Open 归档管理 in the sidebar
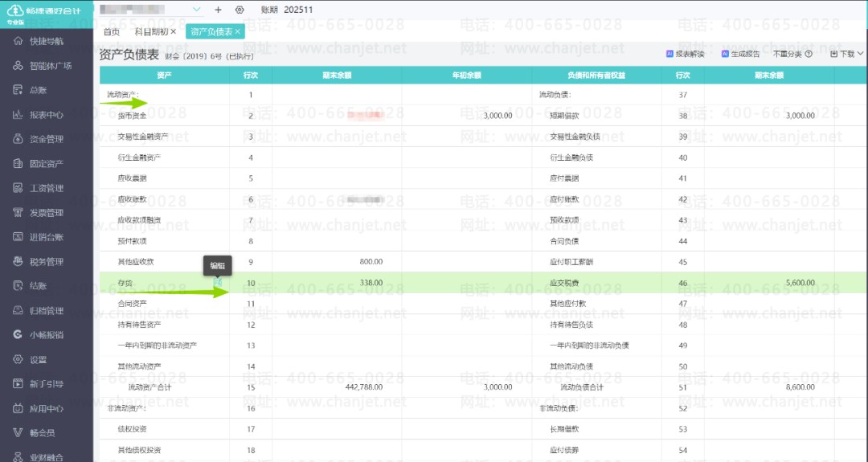 (x=47, y=310)
